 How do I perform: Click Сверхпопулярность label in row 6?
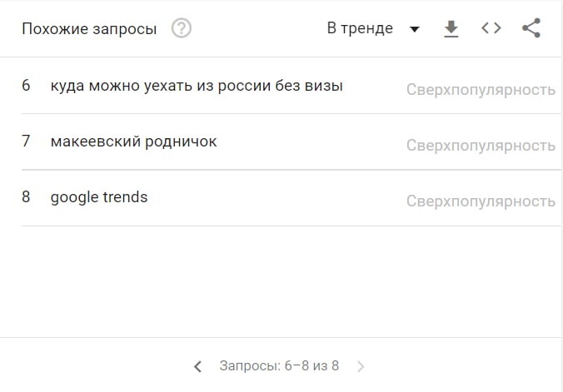pos(481,90)
